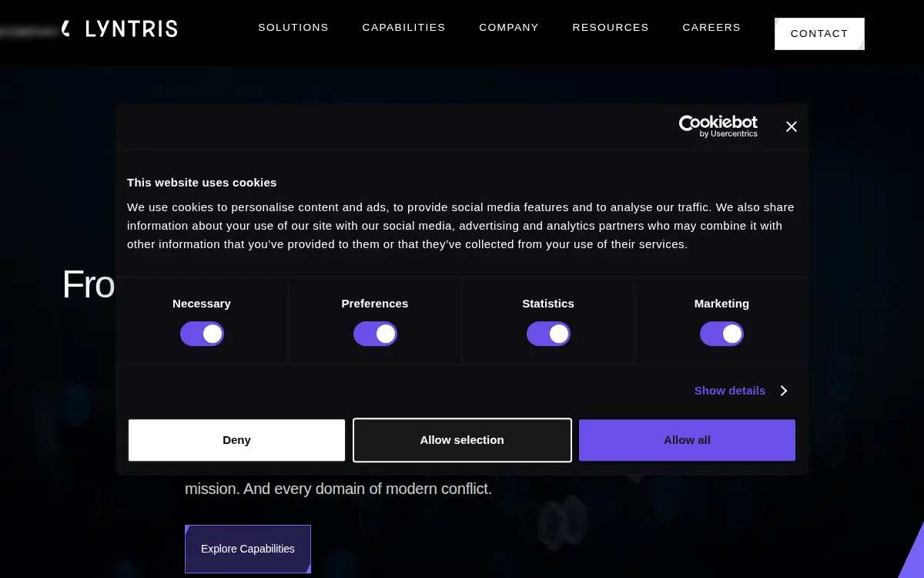The image size is (924, 578).
Task: Close the cookie consent dialog
Action: point(792,126)
